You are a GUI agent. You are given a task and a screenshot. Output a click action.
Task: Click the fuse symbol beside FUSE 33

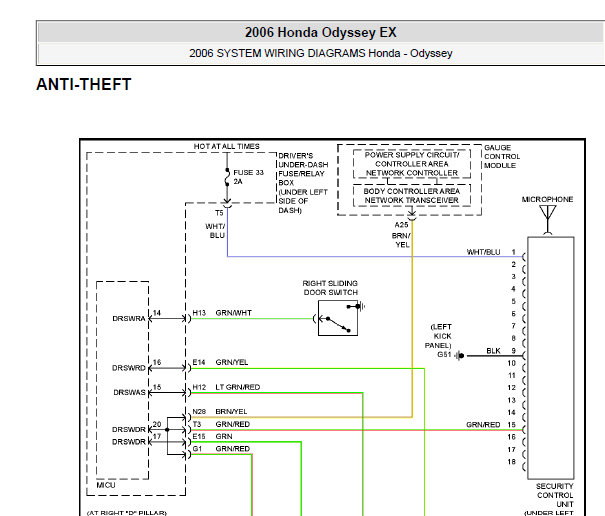click(227, 177)
